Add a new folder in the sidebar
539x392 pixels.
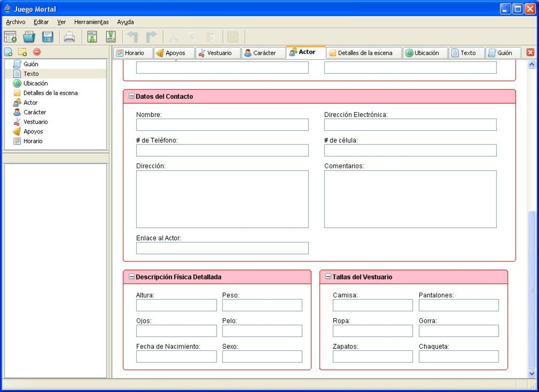coord(23,52)
